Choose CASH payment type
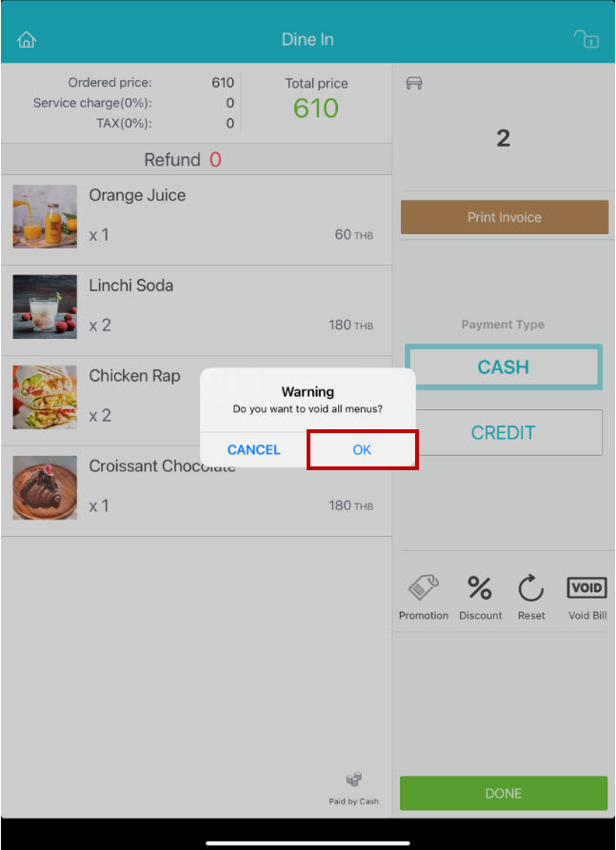616x850 pixels. (x=504, y=367)
